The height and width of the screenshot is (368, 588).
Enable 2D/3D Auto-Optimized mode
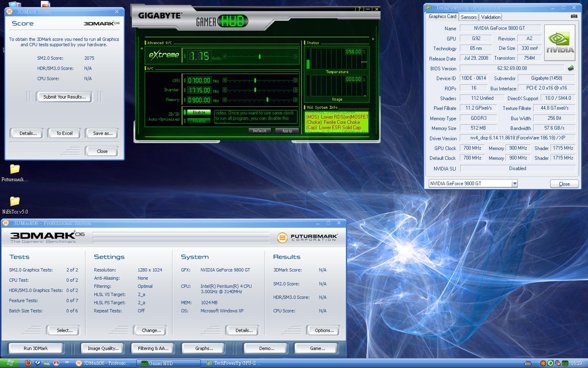(199, 112)
